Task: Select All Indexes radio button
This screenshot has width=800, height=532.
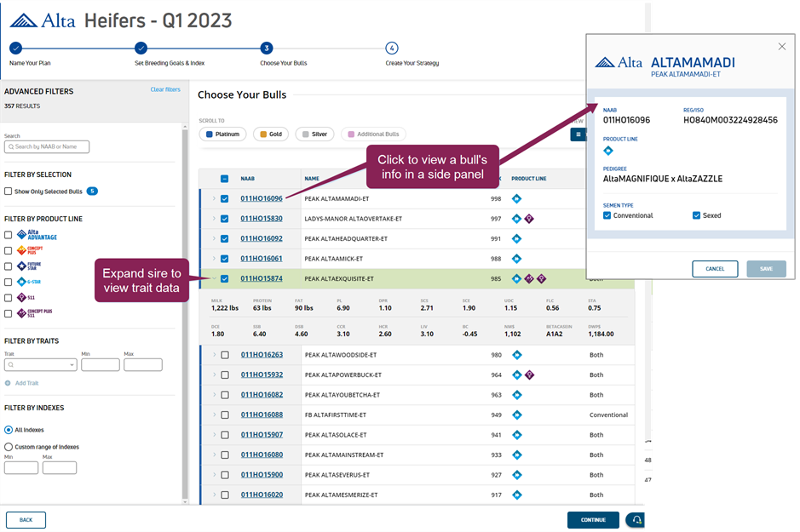Action: click(x=9, y=430)
